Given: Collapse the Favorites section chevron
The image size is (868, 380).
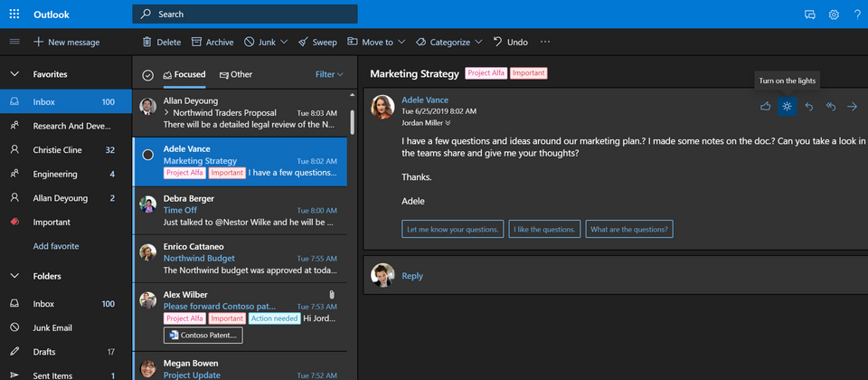Looking at the screenshot, I should click(14, 73).
